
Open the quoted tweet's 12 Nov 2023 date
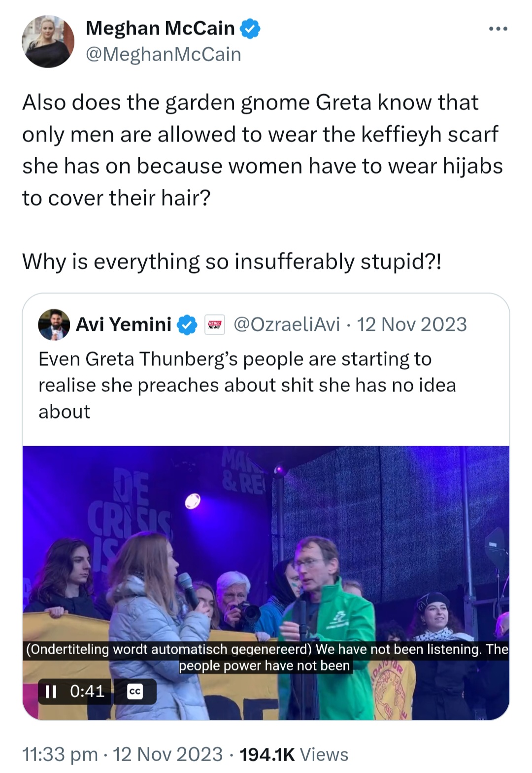[x=412, y=324]
